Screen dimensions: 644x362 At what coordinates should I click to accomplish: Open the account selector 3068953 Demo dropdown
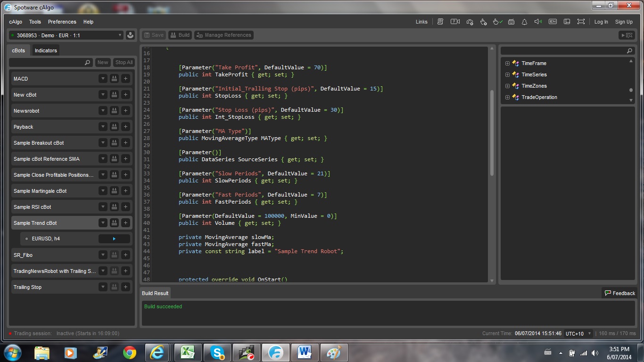coord(66,35)
